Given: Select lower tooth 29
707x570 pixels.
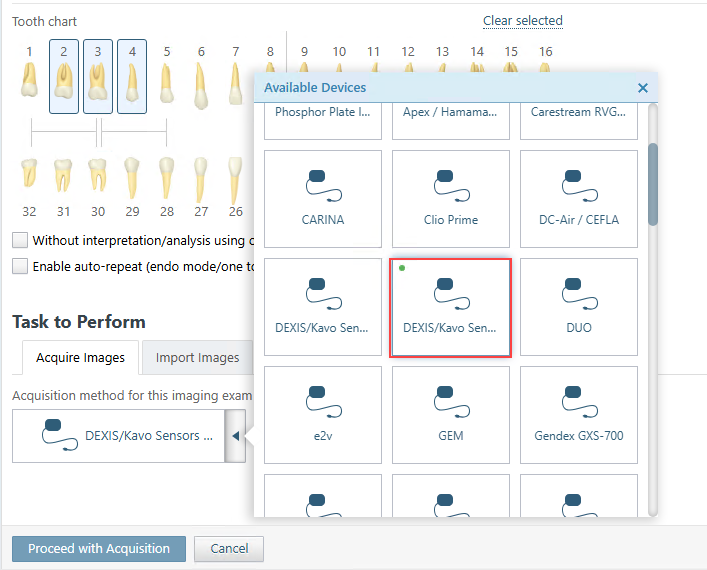Looking at the screenshot, I should tap(132, 187).
